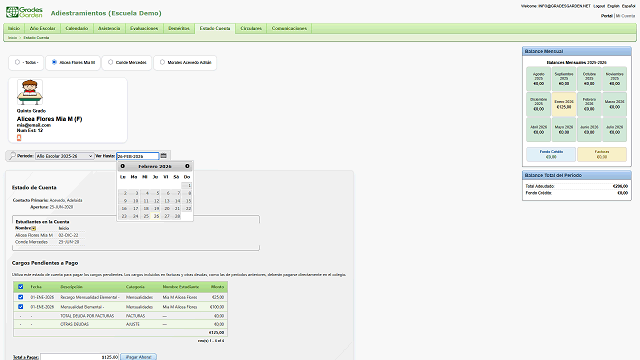Pick February 14 in the date picker
The height and width of the screenshot is (360, 640).
176,201
